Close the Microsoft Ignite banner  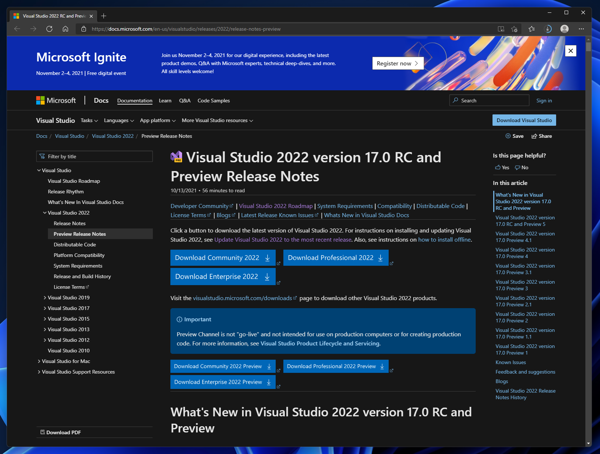point(571,51)
